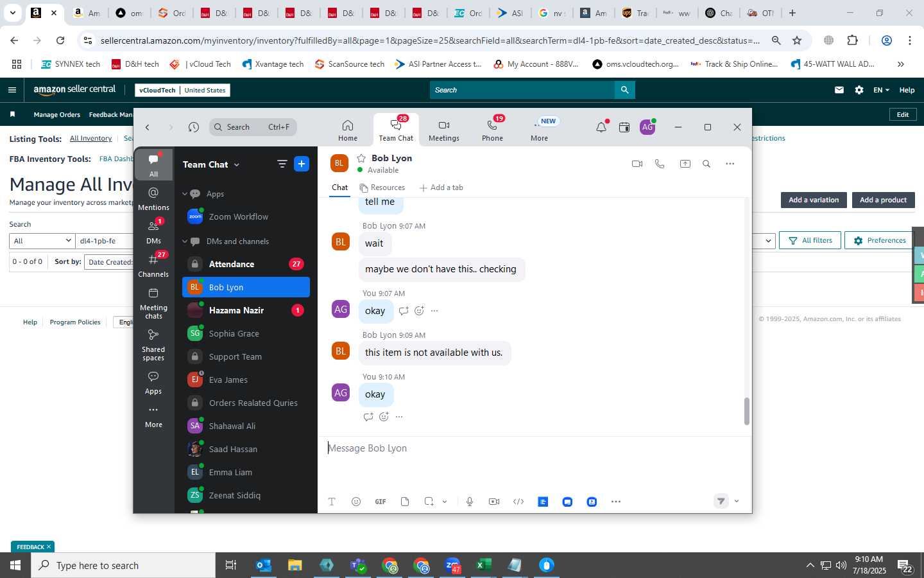Click the Zoom Search box
Viewport: 924px width, 578px height.
[x=253, y=127]
